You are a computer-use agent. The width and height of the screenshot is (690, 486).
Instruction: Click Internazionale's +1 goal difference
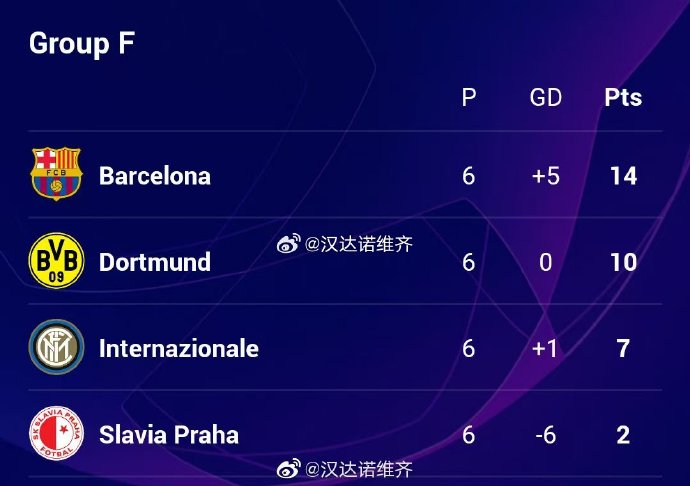tap(545, 348)
